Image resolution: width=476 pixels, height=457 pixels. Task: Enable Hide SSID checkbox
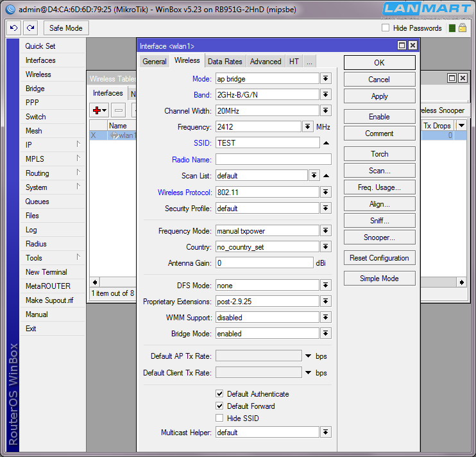[x=219, y=418]
